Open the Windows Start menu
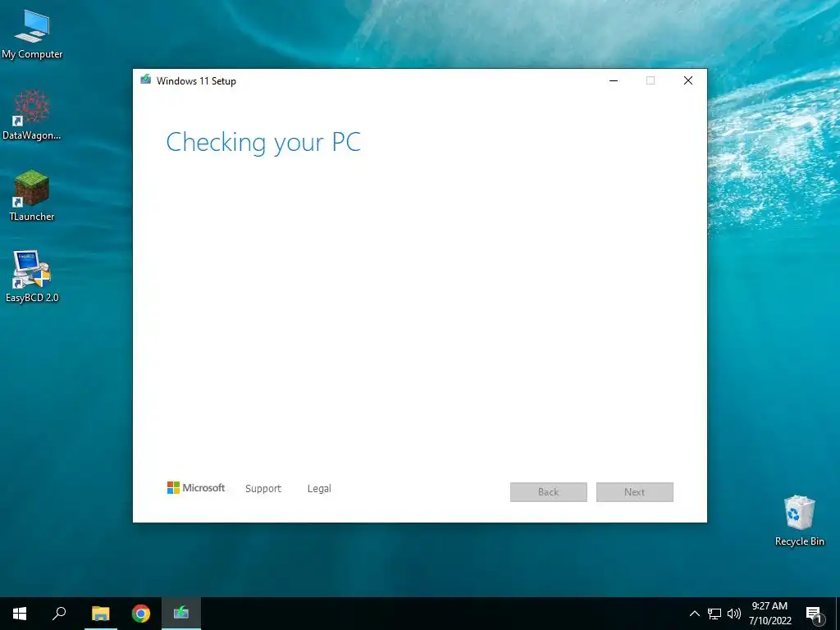The image size is (840, 630). [20, 614]
